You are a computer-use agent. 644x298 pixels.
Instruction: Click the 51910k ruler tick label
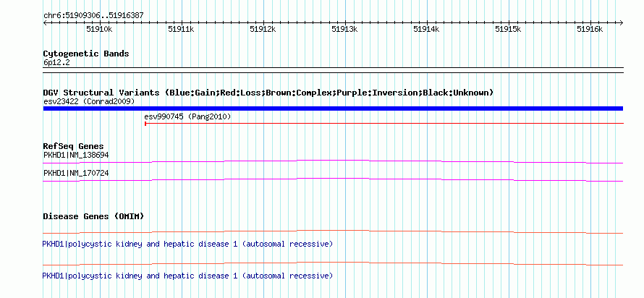(x=99, y=29)
